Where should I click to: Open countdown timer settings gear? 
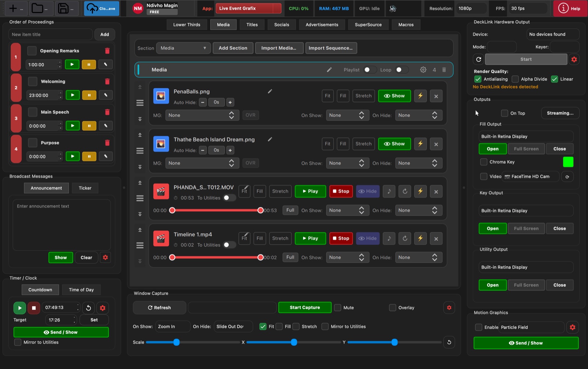tap(103, 308)
